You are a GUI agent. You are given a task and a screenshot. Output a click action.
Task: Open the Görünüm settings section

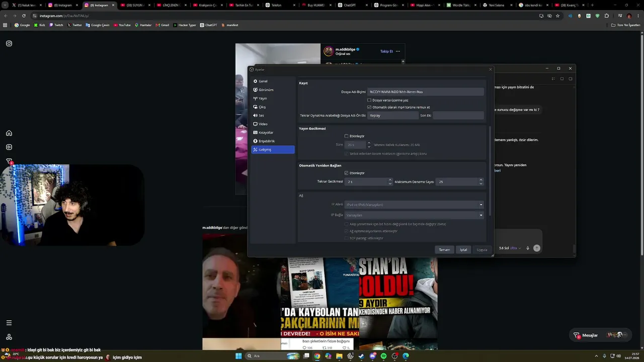(273, 89)
